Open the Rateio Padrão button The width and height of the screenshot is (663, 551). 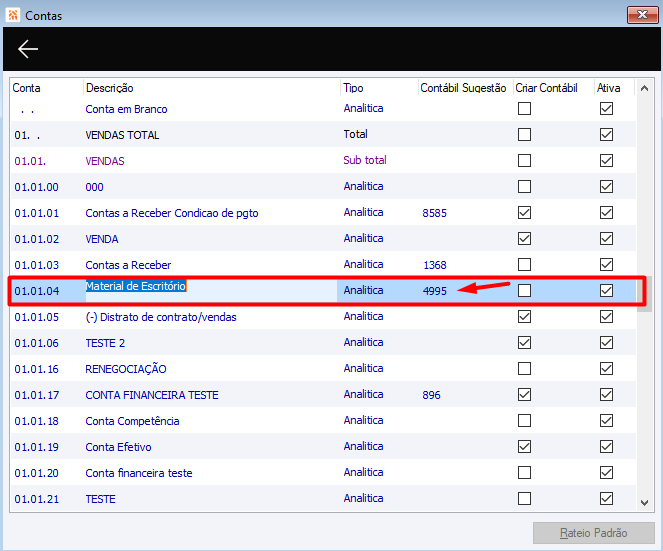[593, 533]
